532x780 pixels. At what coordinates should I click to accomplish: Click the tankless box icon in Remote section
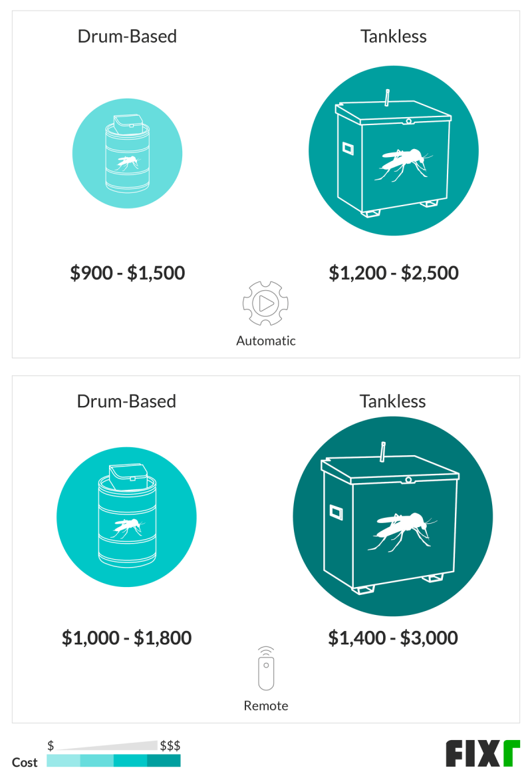click(392, 516)
